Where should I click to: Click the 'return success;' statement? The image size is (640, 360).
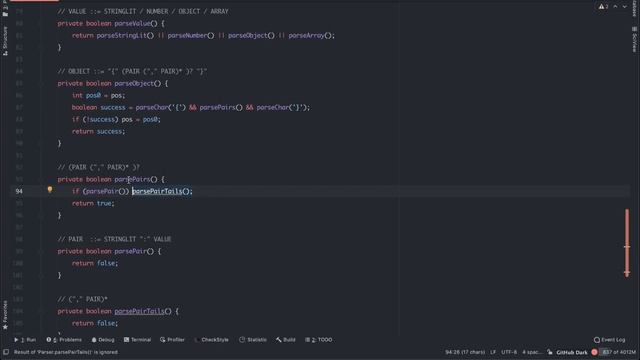coord(98,131)
